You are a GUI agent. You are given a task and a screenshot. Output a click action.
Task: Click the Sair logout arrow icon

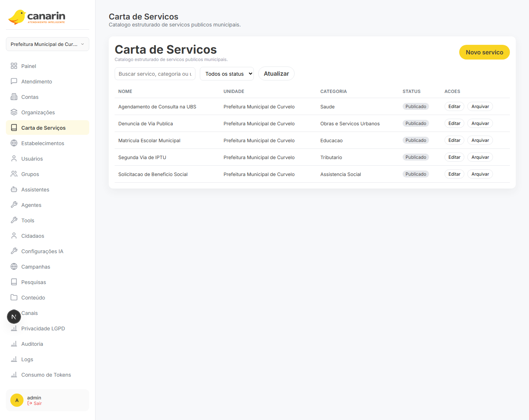tap(30, 403)
